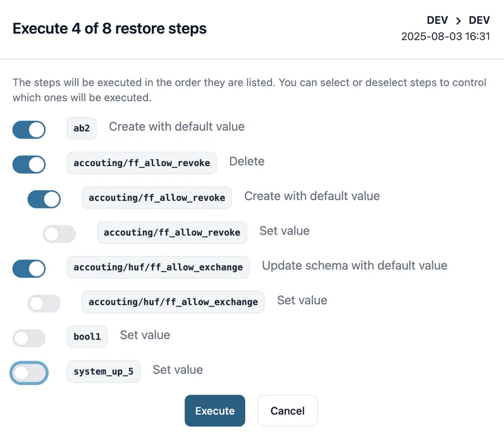Viewport: 504px width, 438px height.
Task: Disable Create with default value for accouting/ff_allow_revoke
Action: click(x=44, y=198)
